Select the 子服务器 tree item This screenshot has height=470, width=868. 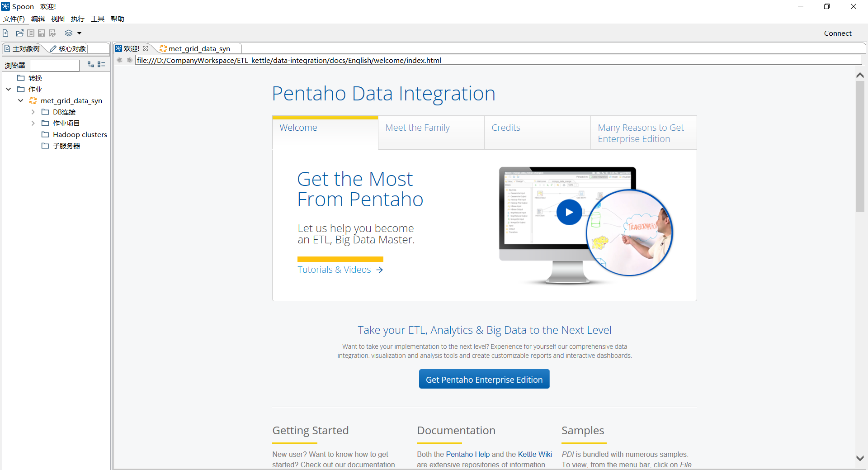(x=66, y=146)
